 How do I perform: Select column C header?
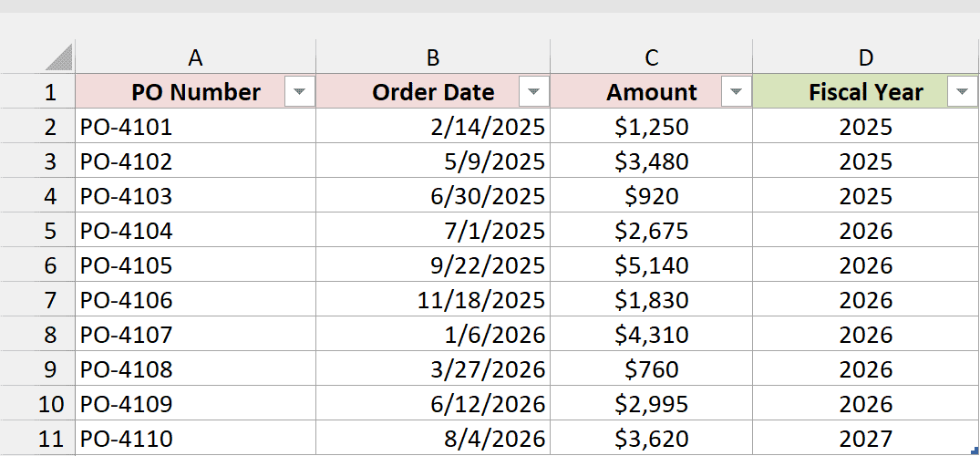(651, 57)
